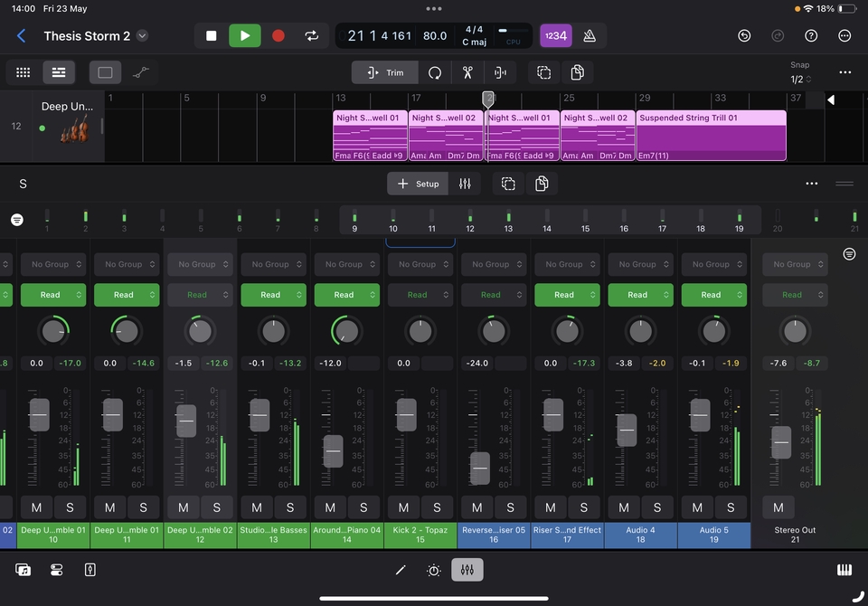The height and width of the screenshot is (606, 868).
Task: Open the pencil editor button
Action: [401, 570]
